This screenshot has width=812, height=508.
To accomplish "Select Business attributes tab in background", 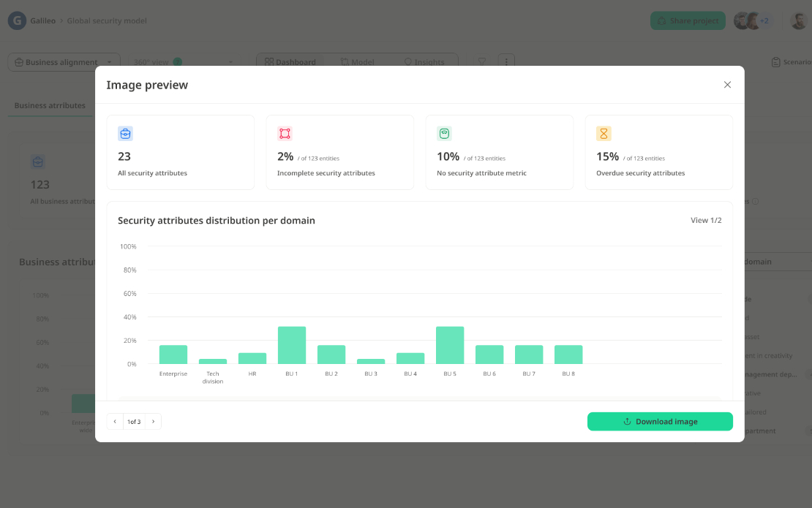I will click(50, 105).
